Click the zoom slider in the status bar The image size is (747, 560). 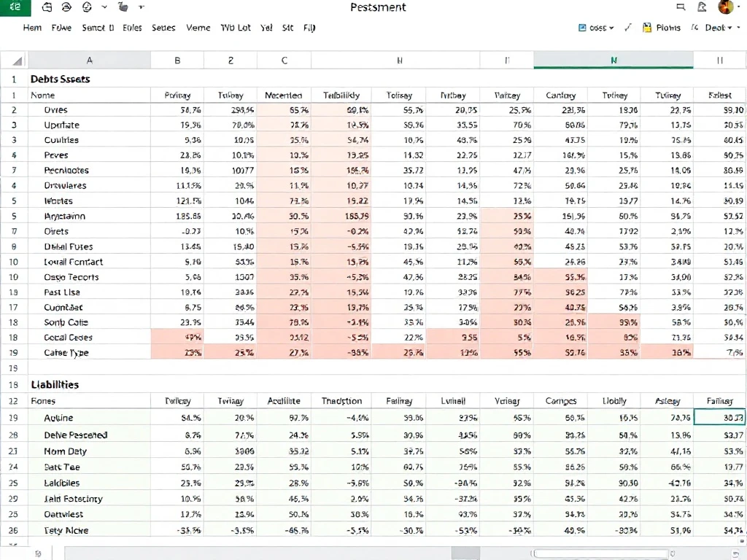601,553
